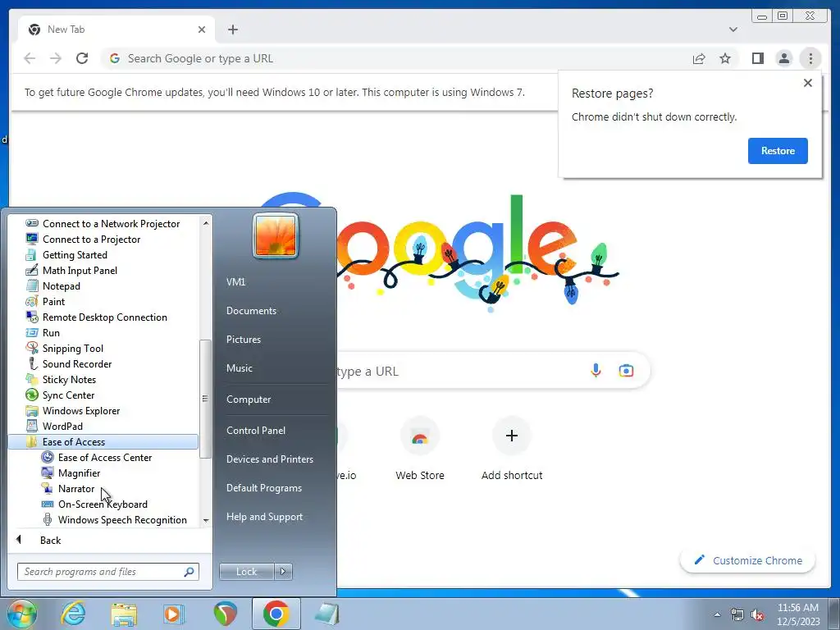Open Chrome side panel icon
Screen dimensions: 840x630
(757, 58)
